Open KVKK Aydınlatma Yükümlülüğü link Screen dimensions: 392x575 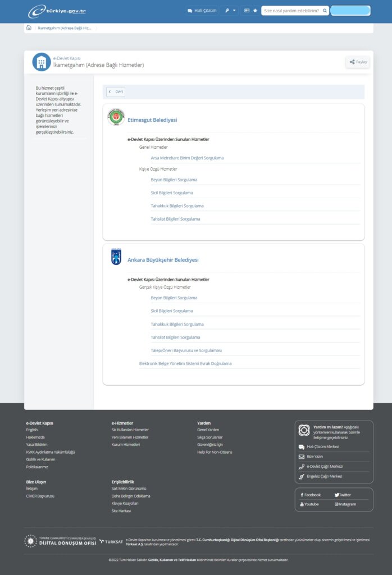point(50,452)
